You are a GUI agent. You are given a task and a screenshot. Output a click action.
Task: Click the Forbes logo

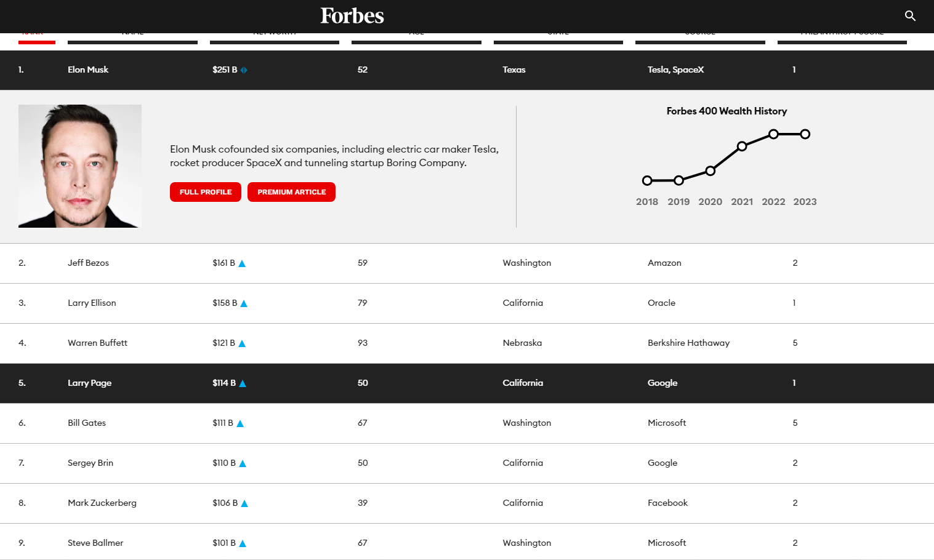[x=352, y=16]
